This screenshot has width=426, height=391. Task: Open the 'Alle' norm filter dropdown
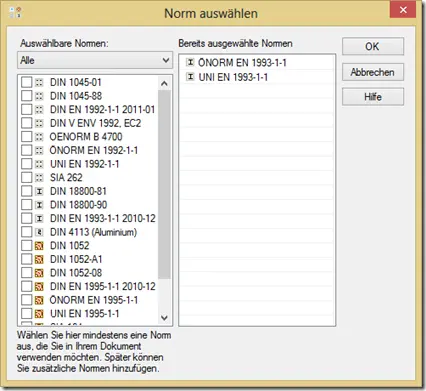point(95,60)
